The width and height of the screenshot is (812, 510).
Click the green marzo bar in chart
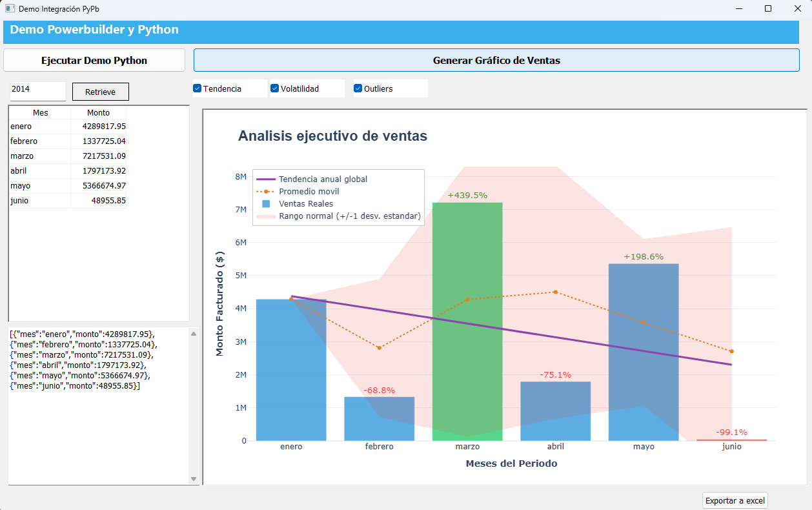coord(467,321)
